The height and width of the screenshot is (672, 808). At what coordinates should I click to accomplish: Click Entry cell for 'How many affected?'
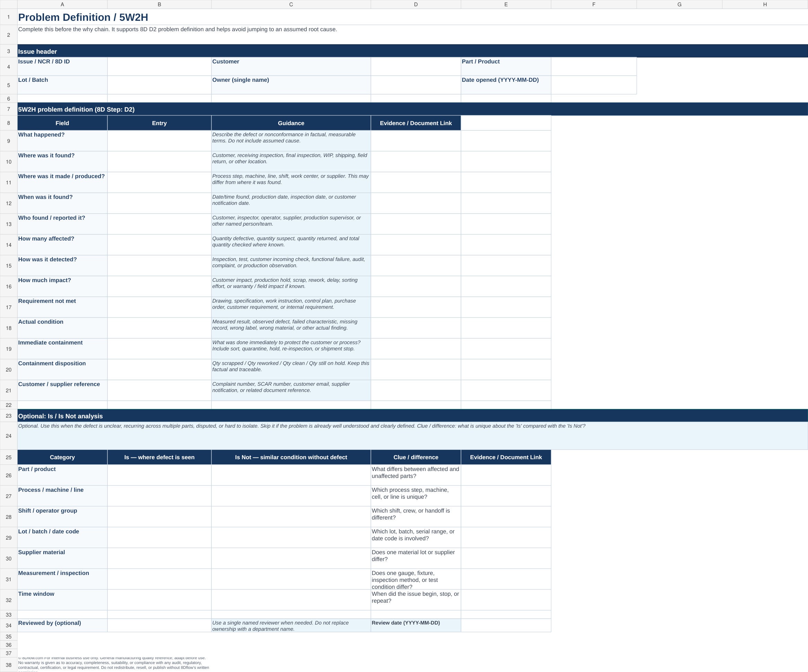tap(159, 245)
